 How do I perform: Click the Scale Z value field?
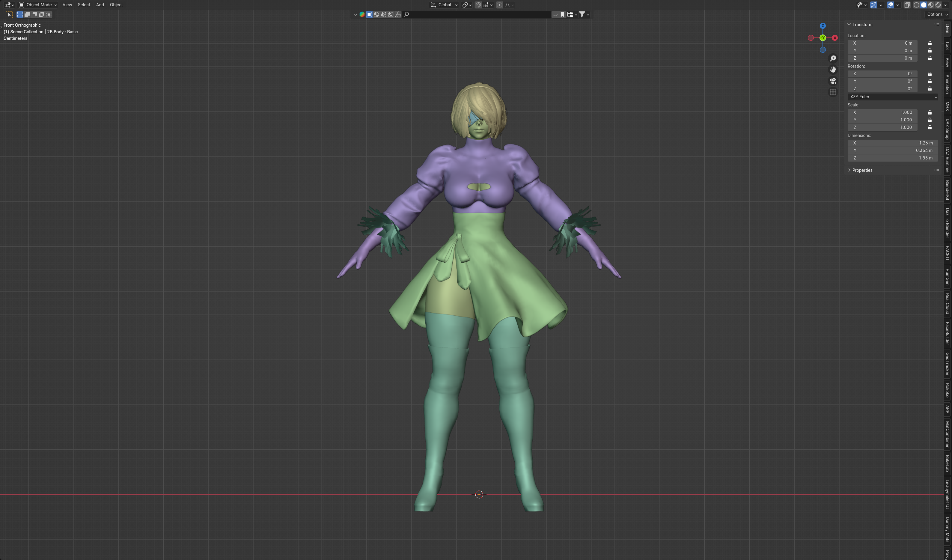click(882, 127)
